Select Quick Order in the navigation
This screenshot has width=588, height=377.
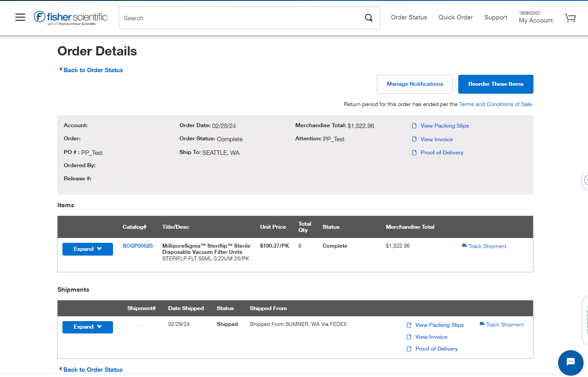pos(455,17)
